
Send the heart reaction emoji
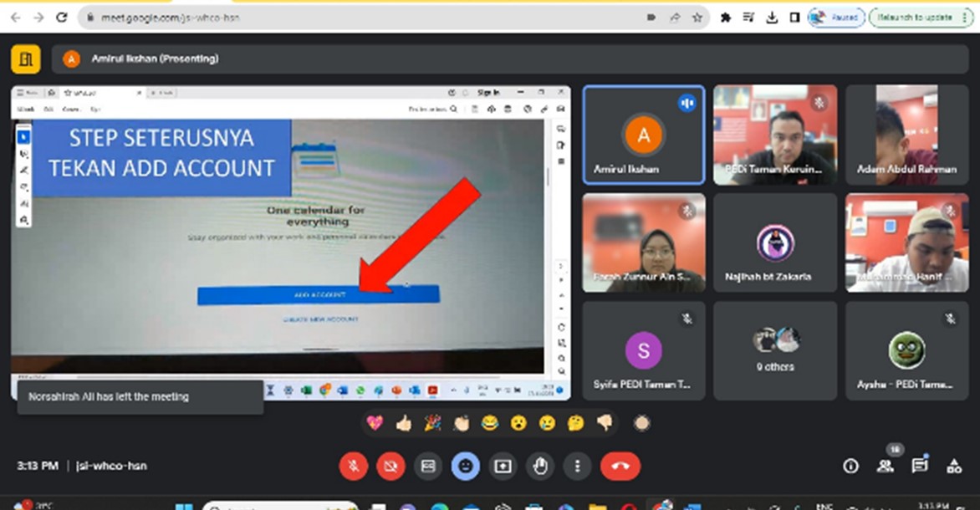pos(375,423)
